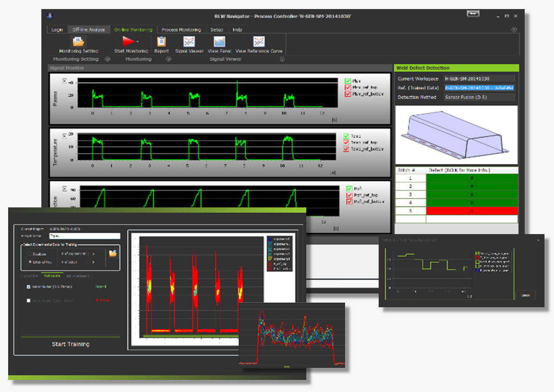This screenshot has height=392, width=554.
Task: Click the analysis name input field
Action: tap(84, 236)
